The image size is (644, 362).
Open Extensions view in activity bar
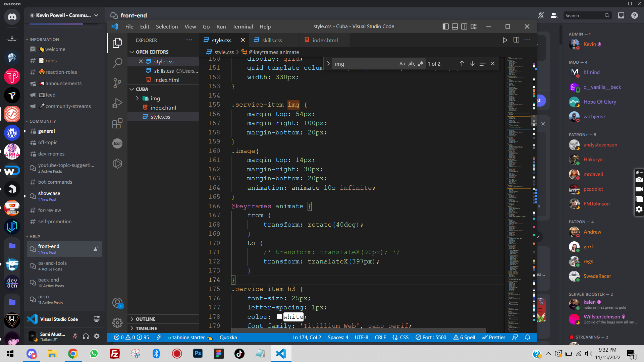point(117,124)
